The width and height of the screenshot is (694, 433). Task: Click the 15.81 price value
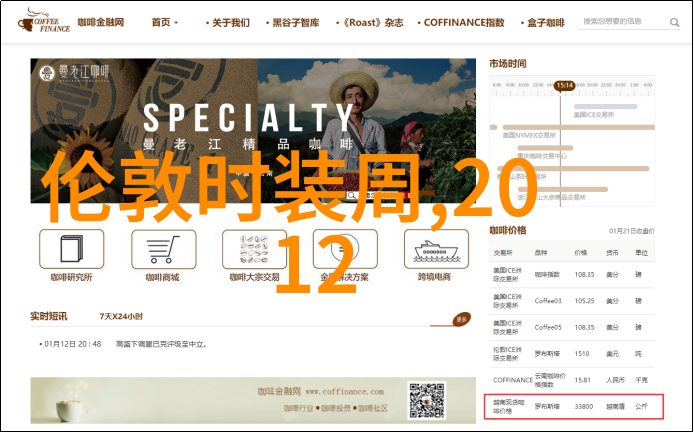coord(583,380)
